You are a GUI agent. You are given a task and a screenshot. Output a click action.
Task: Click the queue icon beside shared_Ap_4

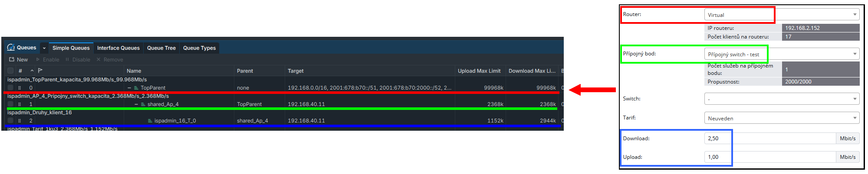coord(143,104)
